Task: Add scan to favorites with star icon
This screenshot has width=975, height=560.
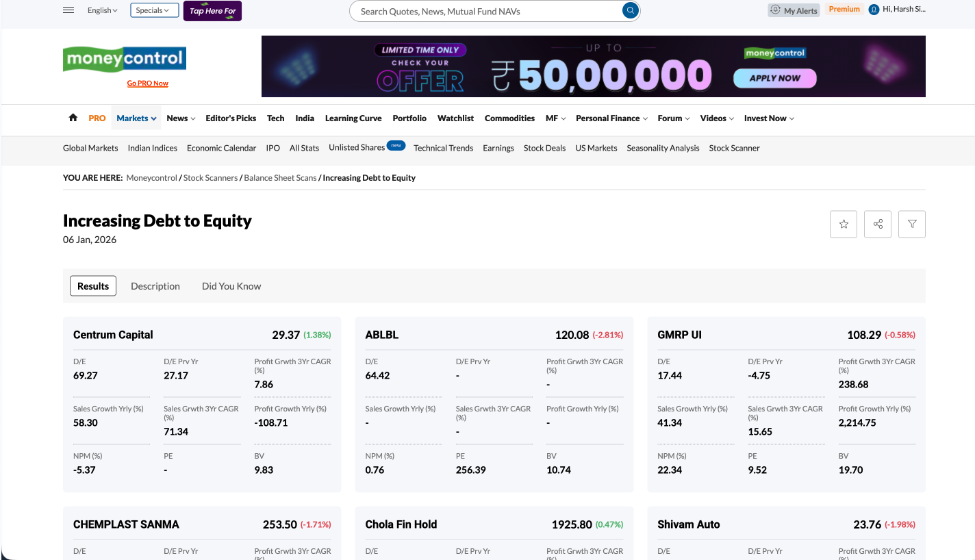Action: [x=844, y=224]
